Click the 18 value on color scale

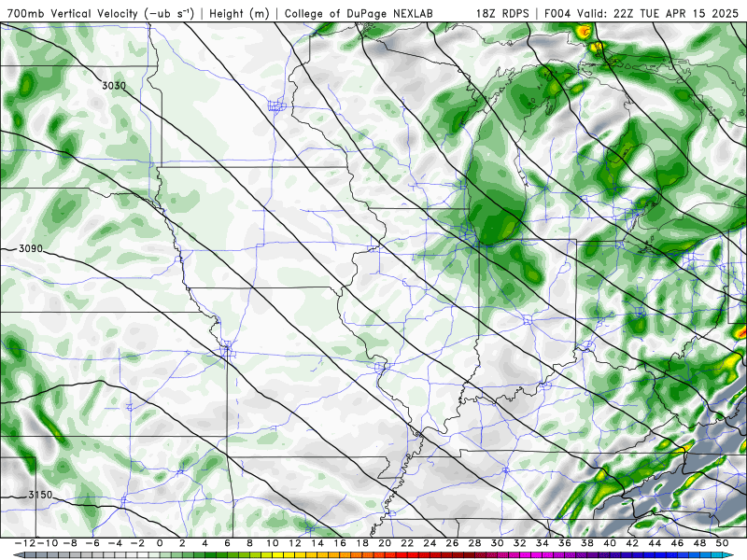[362, 543]
